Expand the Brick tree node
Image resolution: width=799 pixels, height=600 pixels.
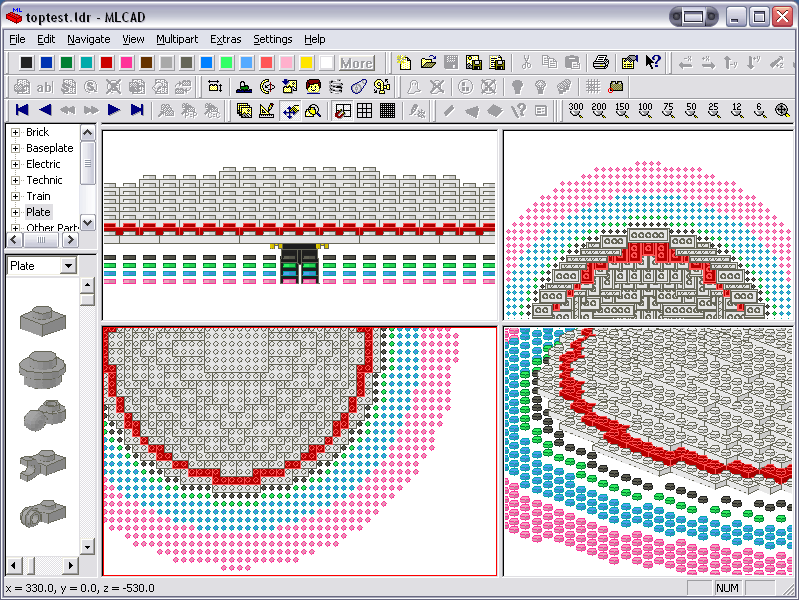pos(15,132)
